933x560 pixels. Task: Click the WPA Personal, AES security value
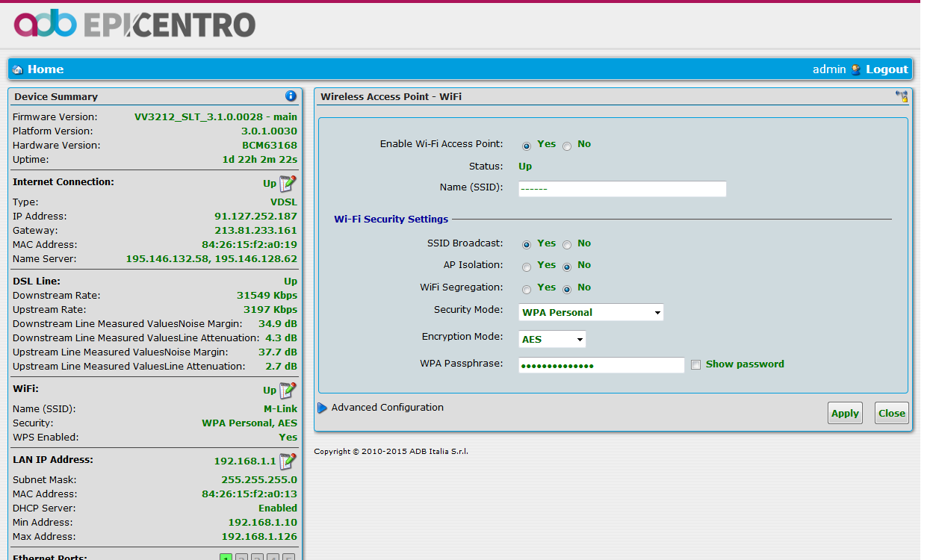[249, 423]
